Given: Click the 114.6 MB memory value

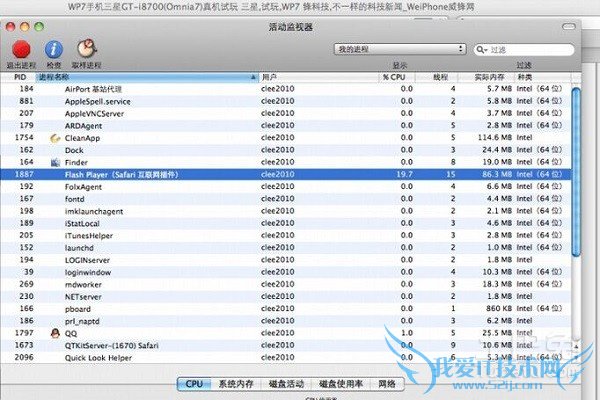Looking at the screenshot, I should coord(494,138).
